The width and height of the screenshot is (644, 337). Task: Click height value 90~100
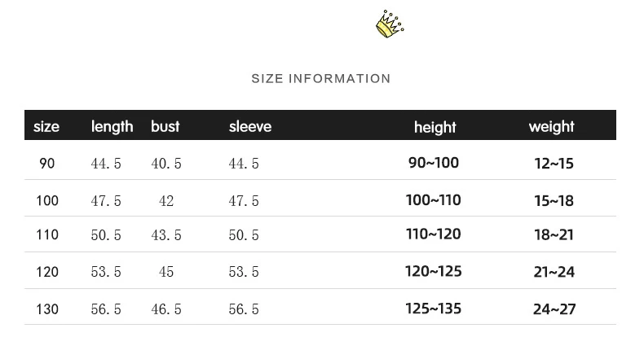click(x=434, y=163)
